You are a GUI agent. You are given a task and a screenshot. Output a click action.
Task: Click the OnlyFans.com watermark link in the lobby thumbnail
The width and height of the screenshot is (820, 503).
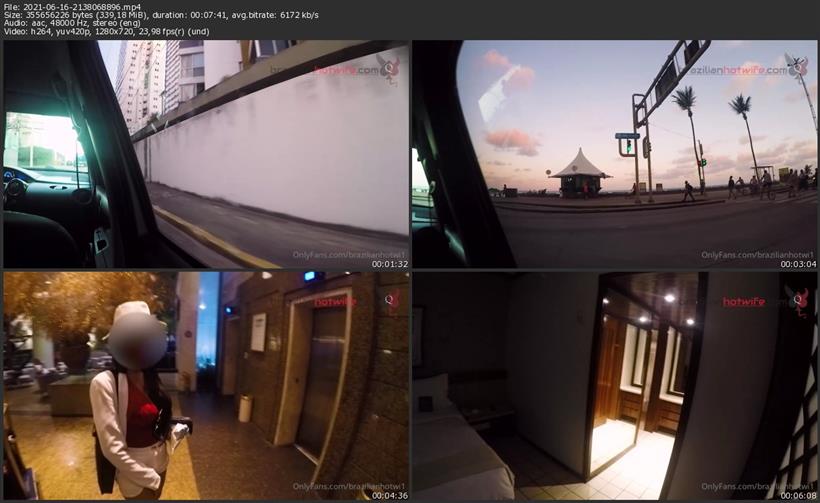(348, 486)
